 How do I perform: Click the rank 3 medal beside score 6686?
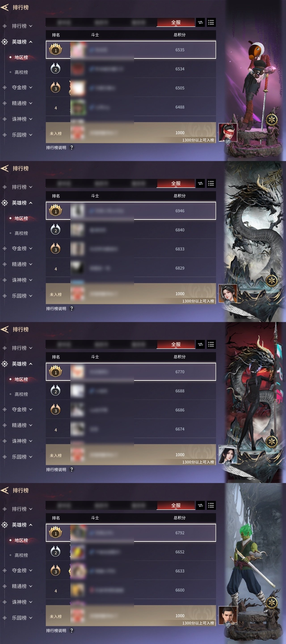pyautogui.click(x=55, y=409)
